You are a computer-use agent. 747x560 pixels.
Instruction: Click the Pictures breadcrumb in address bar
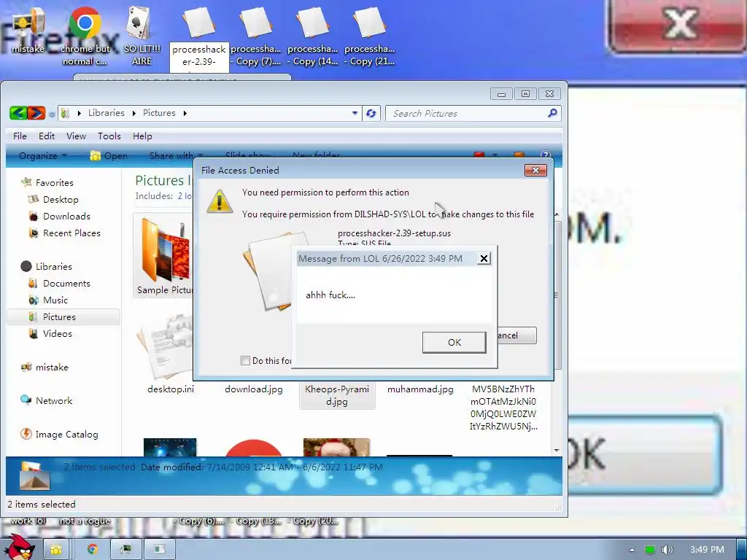[x=159, y=113]
